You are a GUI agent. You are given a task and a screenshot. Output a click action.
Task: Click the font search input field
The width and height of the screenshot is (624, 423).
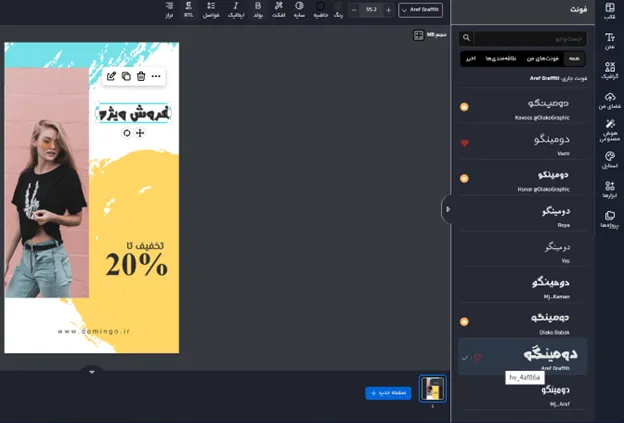point(525,38)
